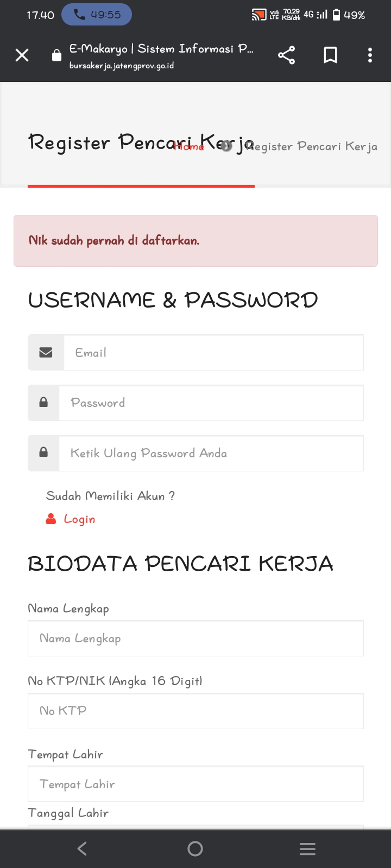Tap the padlock site security icon

click(56, 55)
